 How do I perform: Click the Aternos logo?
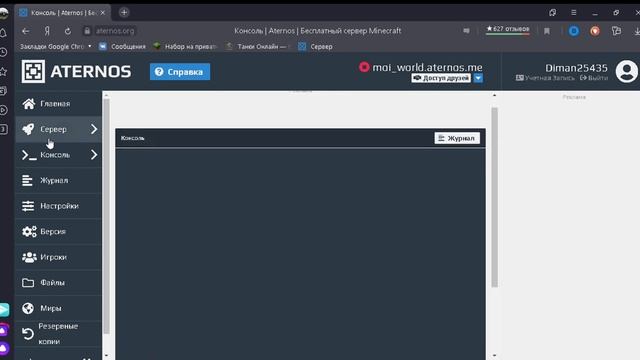[76, 71]
